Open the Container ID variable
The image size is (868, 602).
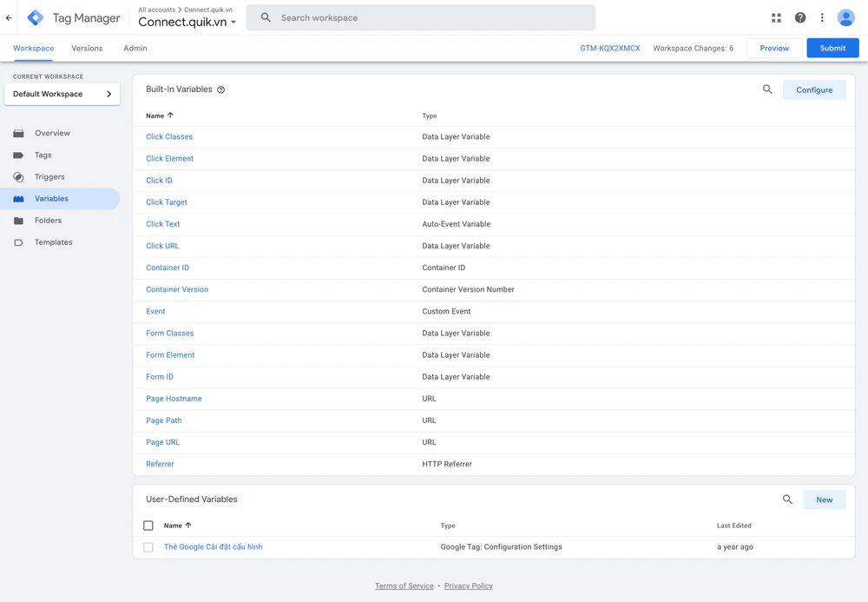point(168,268)
